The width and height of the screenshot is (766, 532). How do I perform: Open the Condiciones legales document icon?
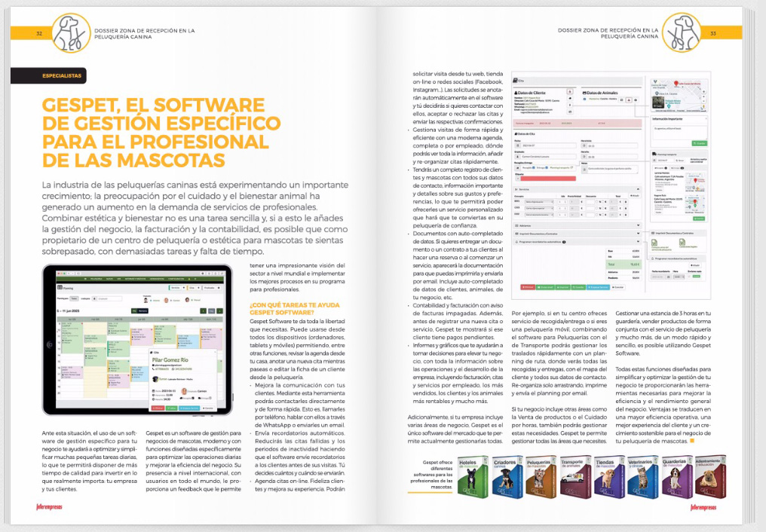(x=682, y=243)
